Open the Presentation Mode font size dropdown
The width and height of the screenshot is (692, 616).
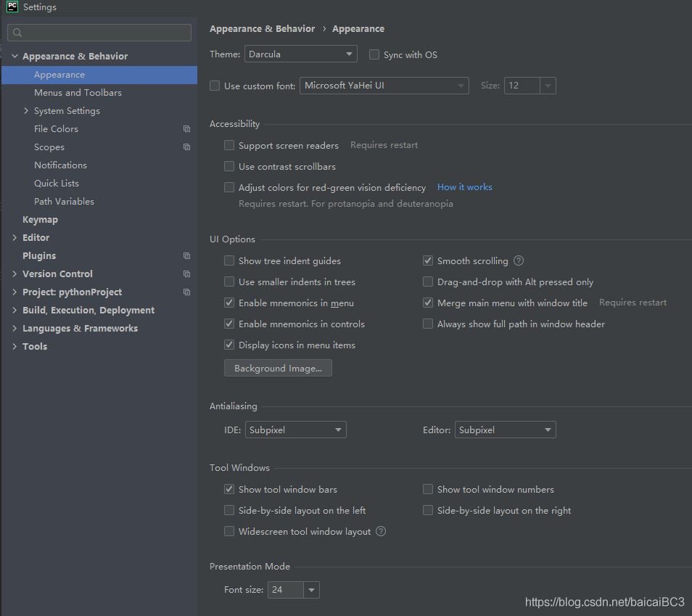(293, 590)
